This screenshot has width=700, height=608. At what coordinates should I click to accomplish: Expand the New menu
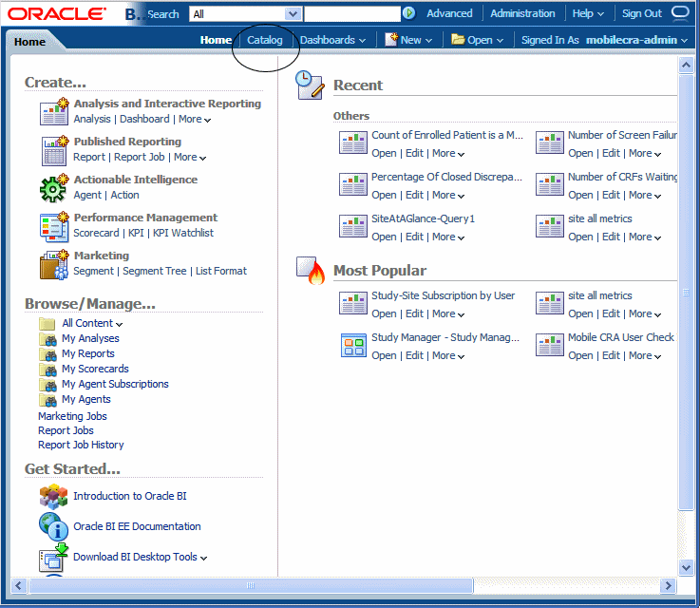tap(409, 40)
